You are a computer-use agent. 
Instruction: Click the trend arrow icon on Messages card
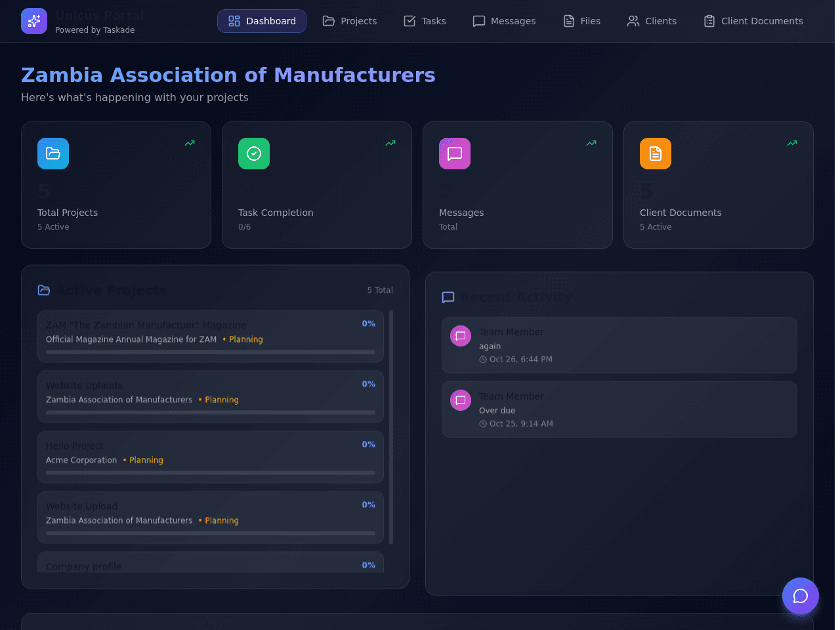point(591,143)
